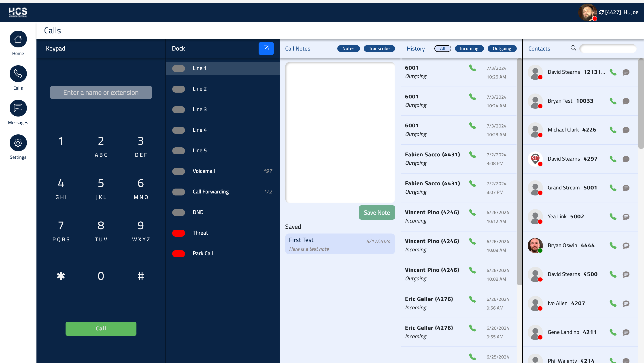
Task: Click the Contacts search magnifier icon
Action: pos(573,48)
